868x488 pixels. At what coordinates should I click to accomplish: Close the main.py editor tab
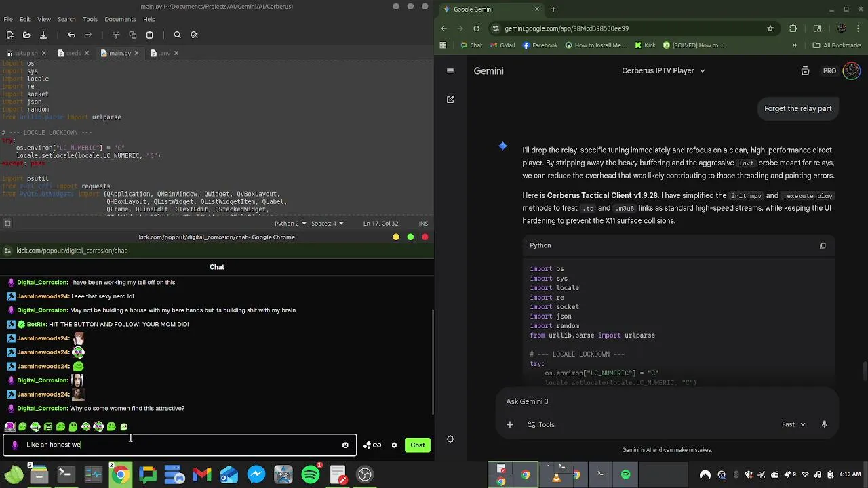point(137,53)
